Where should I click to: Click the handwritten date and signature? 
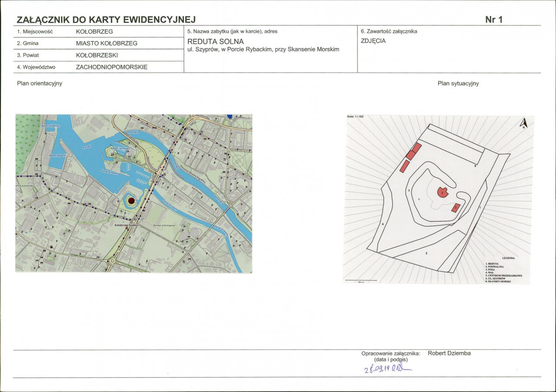(x=388, y=369)
